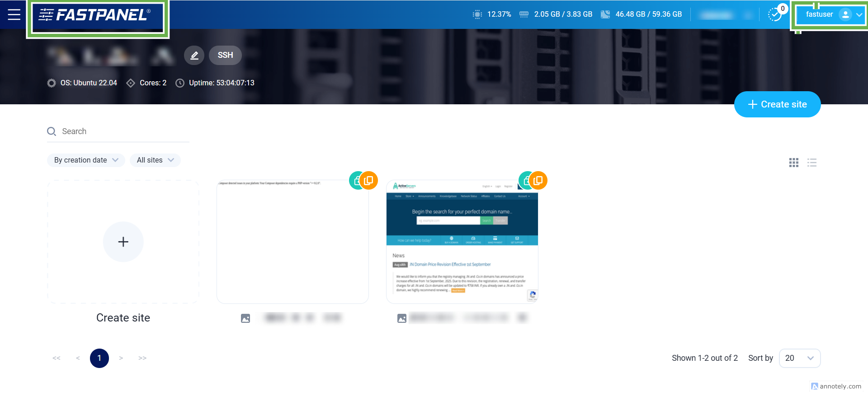This screenshot has height=396, width=868.
Task: Click the blue Create site button
Action: (777, 104)
